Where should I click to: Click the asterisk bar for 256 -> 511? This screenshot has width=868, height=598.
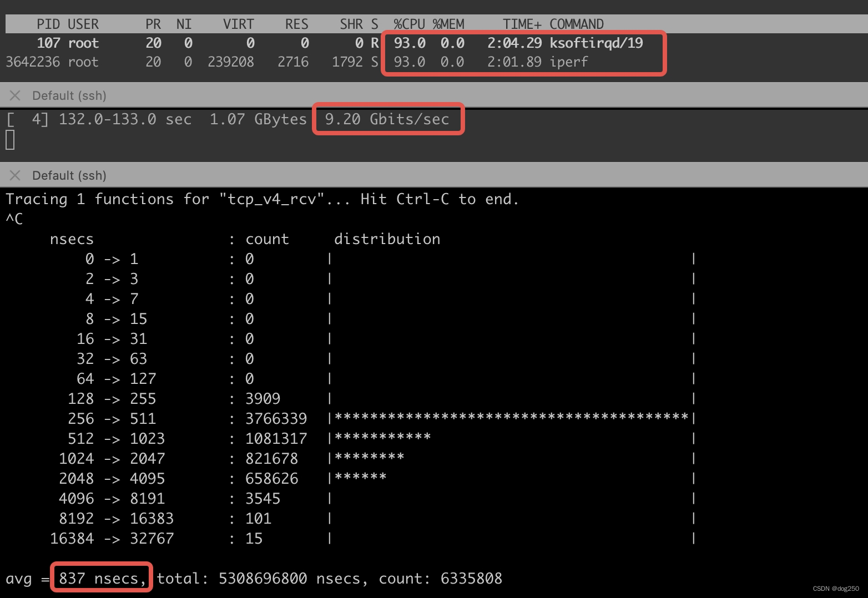[511, 417]
